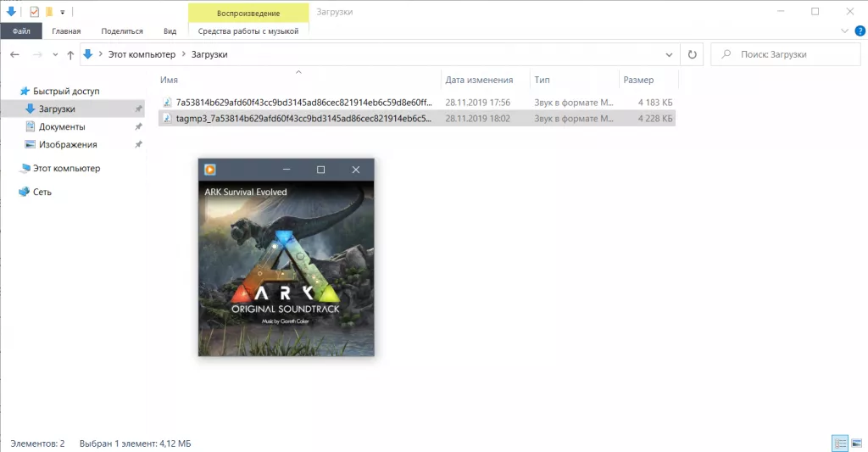Click the media player app icon
Screen dimensions: 868x452
pyautogui.click(x=210, y=170)
